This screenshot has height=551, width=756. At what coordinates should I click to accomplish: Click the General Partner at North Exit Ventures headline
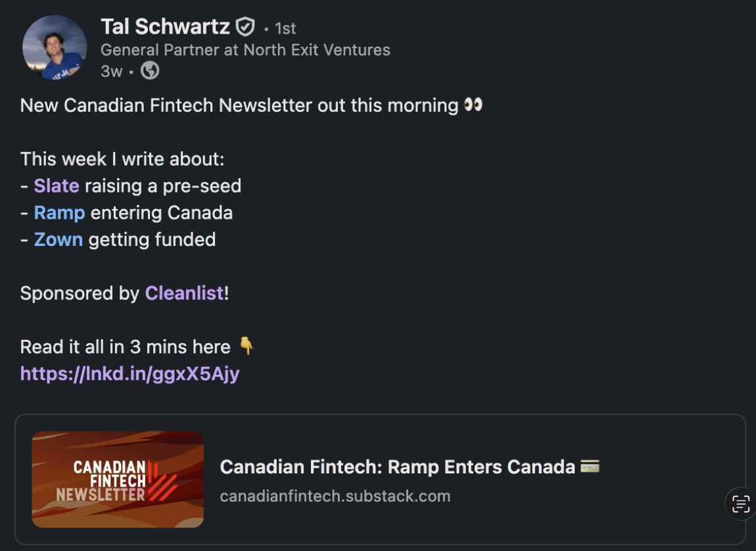pos(245,50)
